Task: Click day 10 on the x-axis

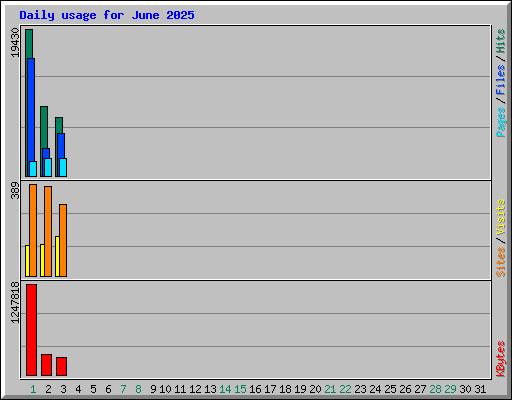Action: pos(165,389)
